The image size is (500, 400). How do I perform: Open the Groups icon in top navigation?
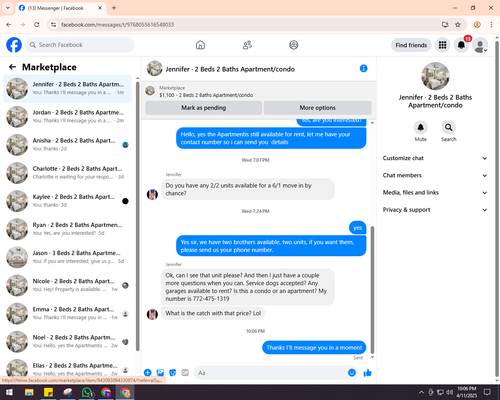(x=294, y=45)
